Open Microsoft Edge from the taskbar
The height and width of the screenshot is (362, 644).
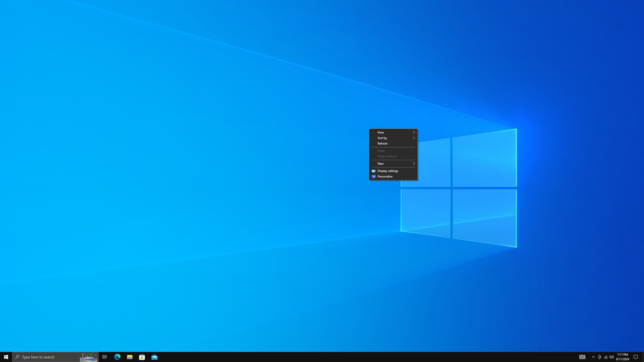117,357
